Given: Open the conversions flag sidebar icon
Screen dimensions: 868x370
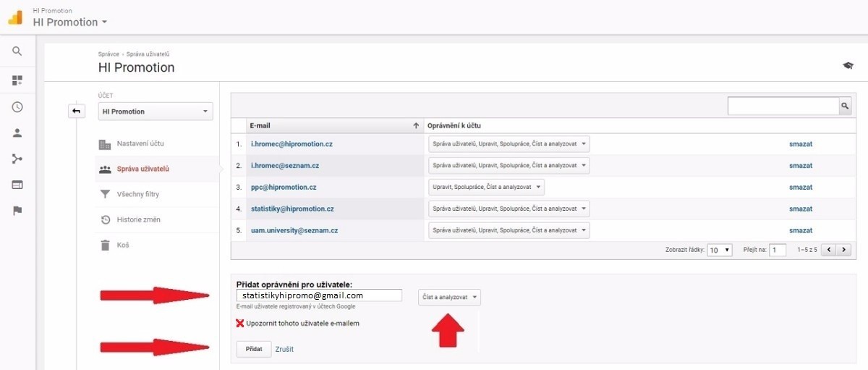Looking at the screenshot, I should (x=17, y=211).
